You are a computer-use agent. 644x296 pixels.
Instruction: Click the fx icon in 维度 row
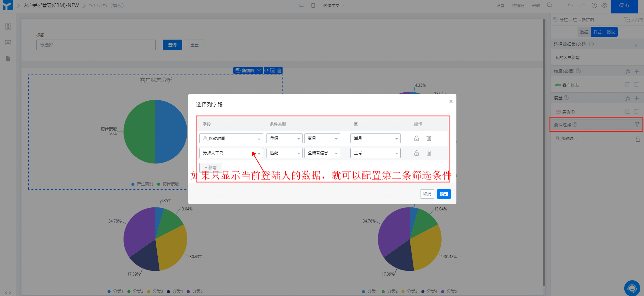[x=628, y=71]
